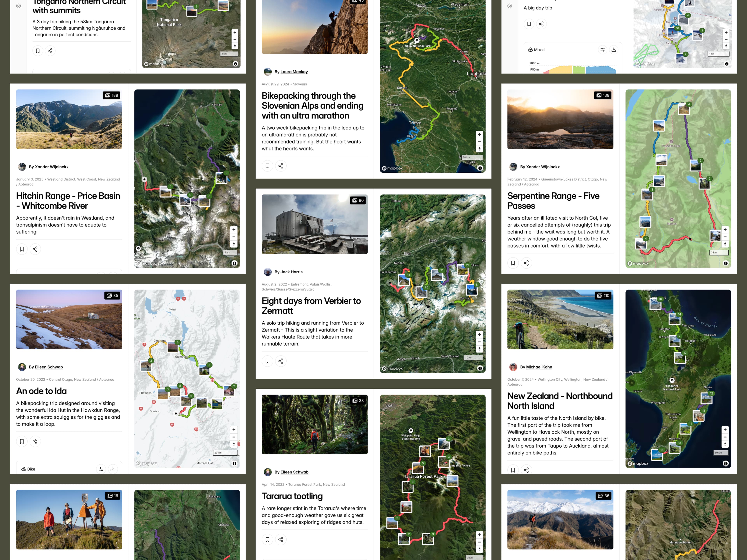The width and height of the screenshot is (747, 560).
Task: Zoom in on the Verbier to Zermatt map
Action: tap(479, 334)
